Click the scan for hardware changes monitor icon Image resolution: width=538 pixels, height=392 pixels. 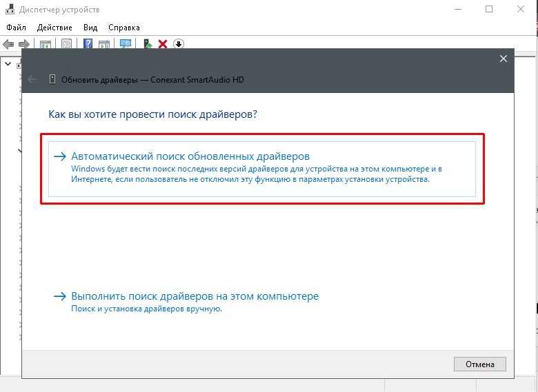coord(126,43)
